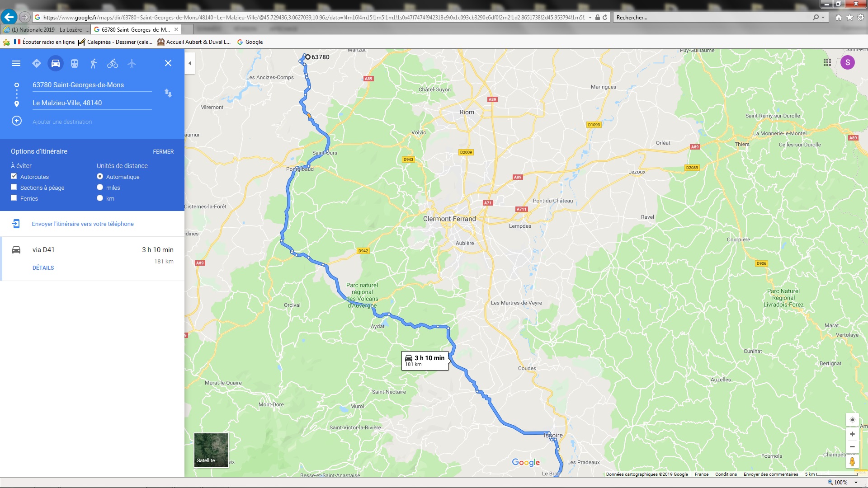
Task: Click the Clermont-Ferrand label on map
Action: pos(449,219)
